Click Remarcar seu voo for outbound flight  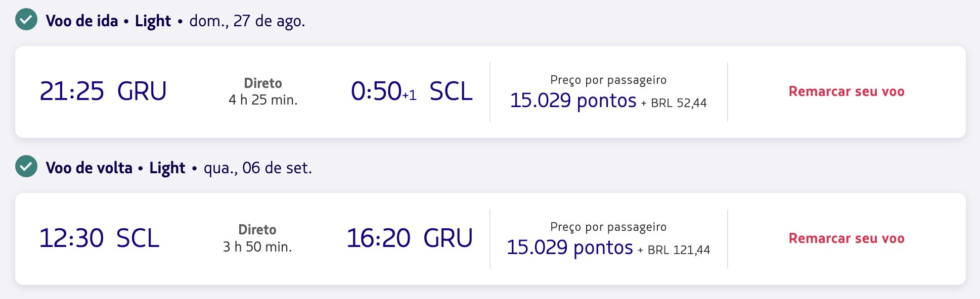pyautogui.click(x=847, y=91)
